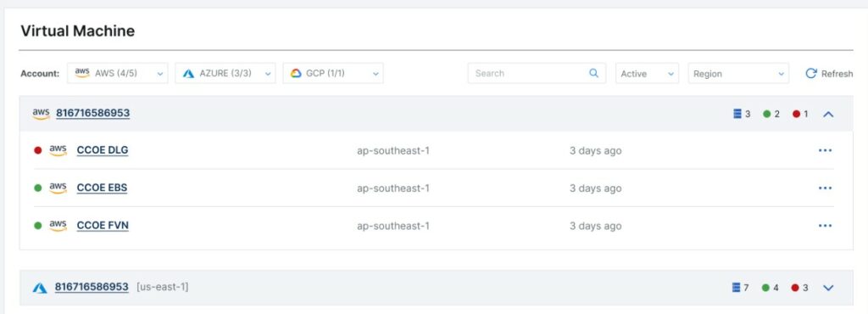Click the [us-east-1] region tag
The image size is (868, 314).
click(162, 287)
